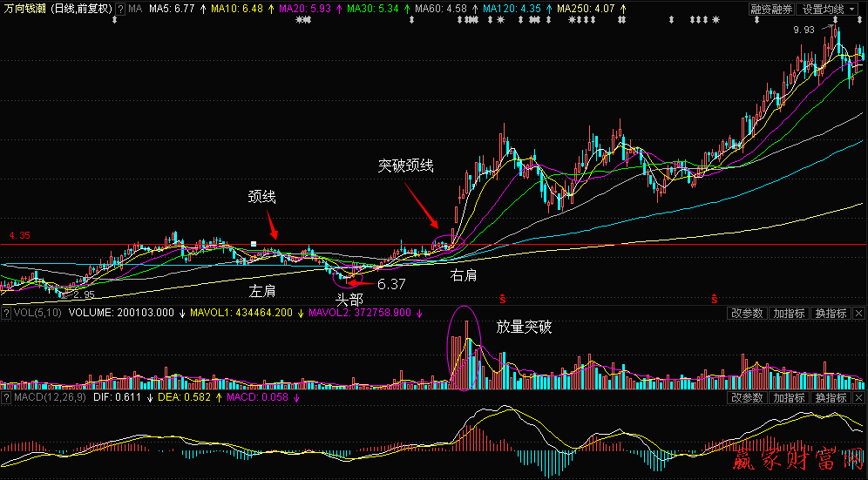This screenshot has height=480, width=868.
Task: Click the question mark icon in VOL panel
Action: 6,314
